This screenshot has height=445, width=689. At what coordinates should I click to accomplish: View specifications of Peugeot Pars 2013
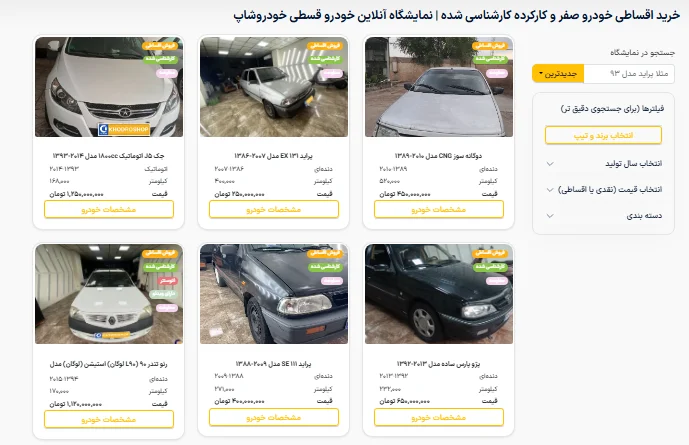tap(439, 417)
